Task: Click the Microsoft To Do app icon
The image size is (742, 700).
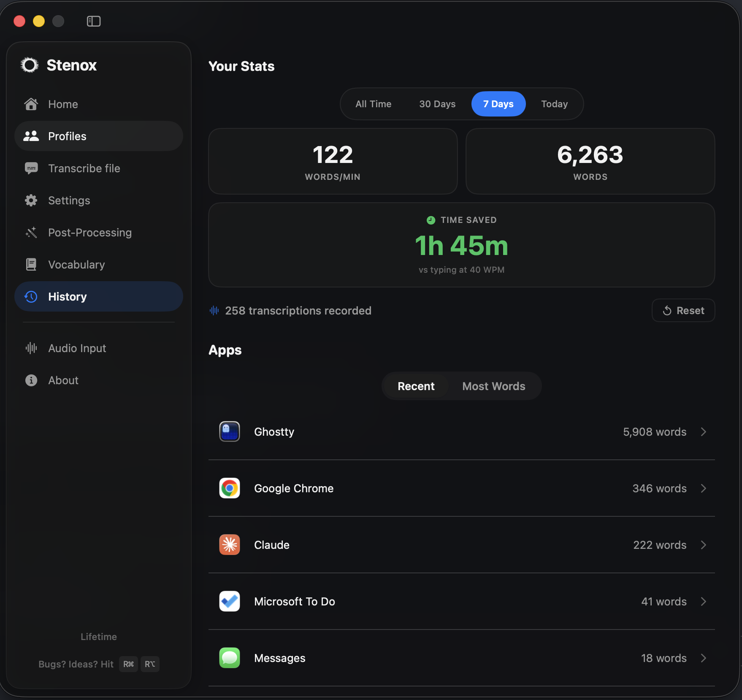Action: (230, 601)
